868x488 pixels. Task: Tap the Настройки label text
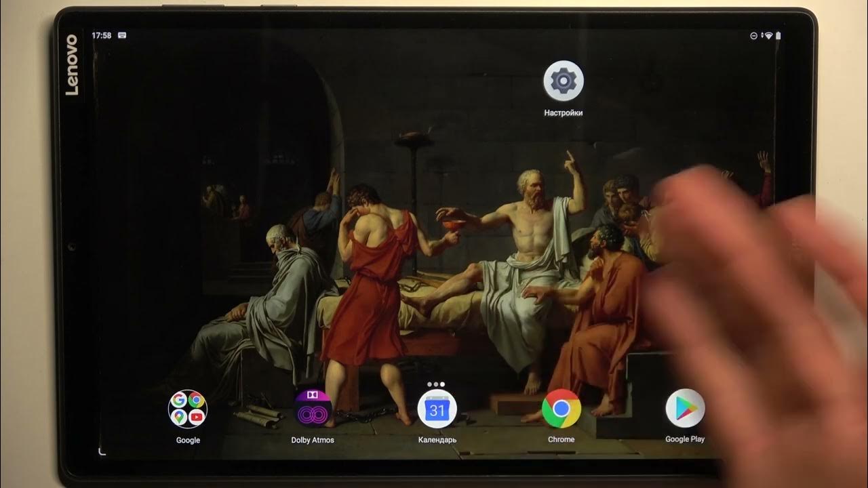(564, 113)
